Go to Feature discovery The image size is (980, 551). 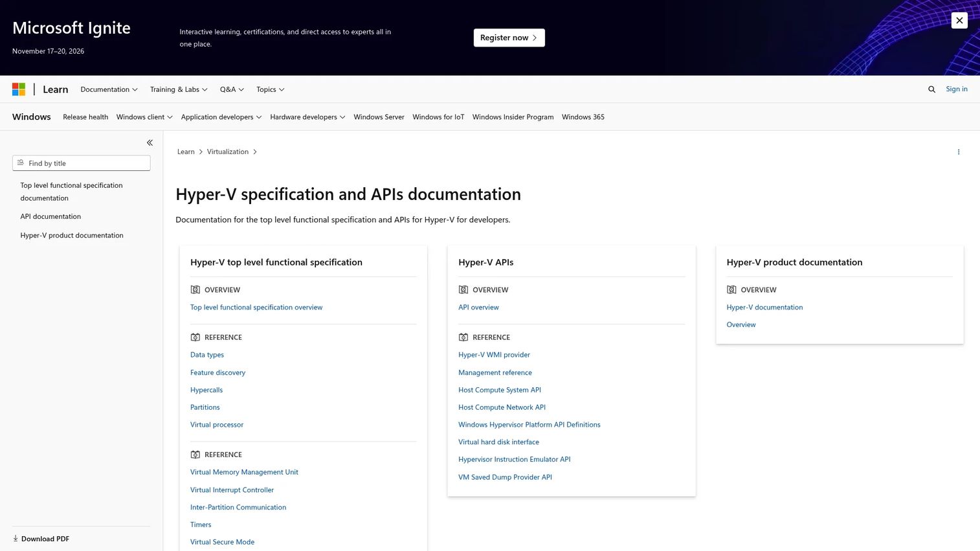[x=218, y=373]
